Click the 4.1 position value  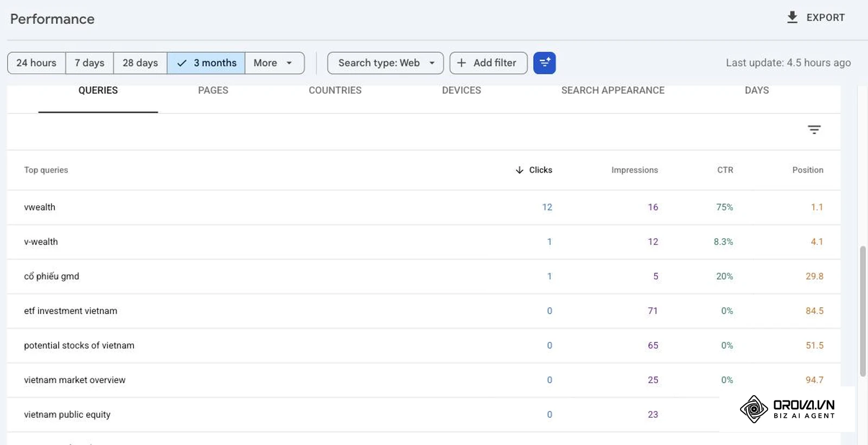[817, 242]
